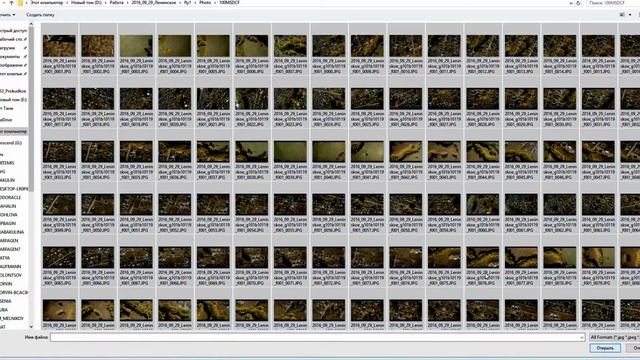Click the folder icon in address bar
This screenshot has height=360, width=640.
click(x=20, y=3)
